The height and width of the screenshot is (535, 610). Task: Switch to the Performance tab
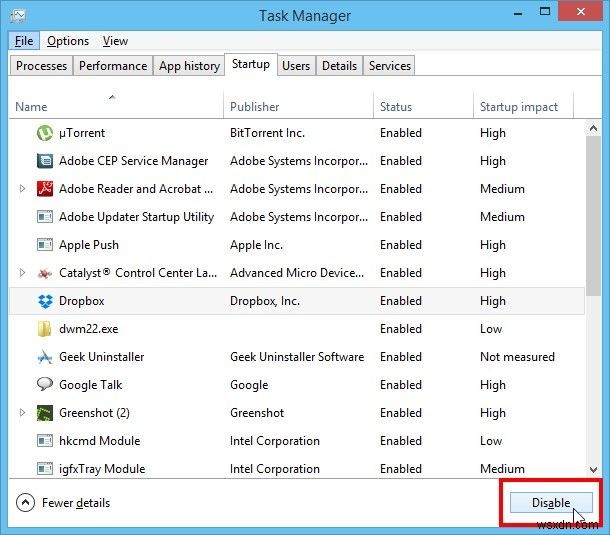[113, 66]
